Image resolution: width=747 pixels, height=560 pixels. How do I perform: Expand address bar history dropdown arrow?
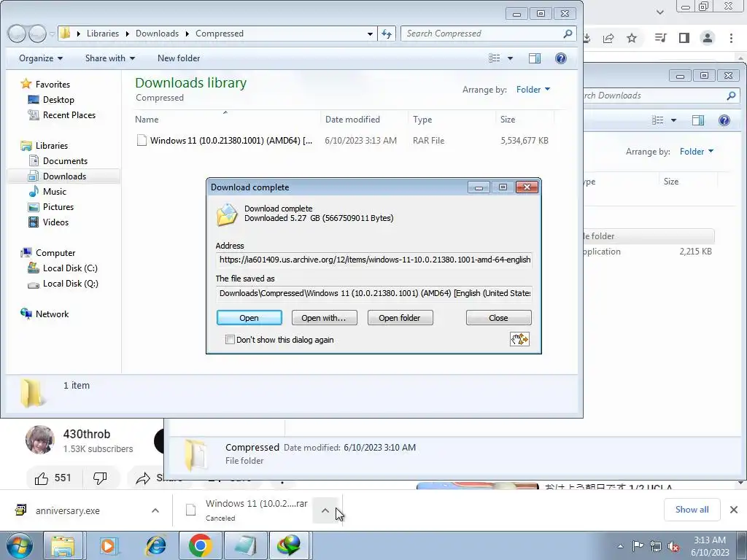tap(370, 34)
